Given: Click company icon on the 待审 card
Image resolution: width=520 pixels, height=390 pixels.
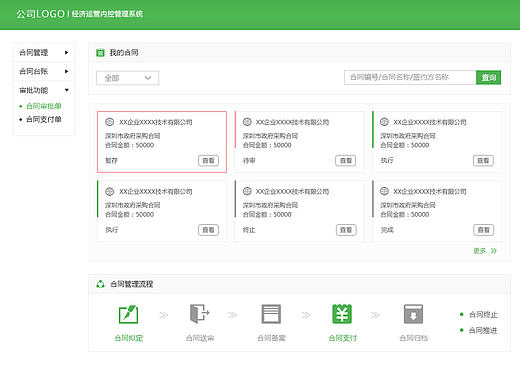Looking at the screenshot, I should pos(247,122).
